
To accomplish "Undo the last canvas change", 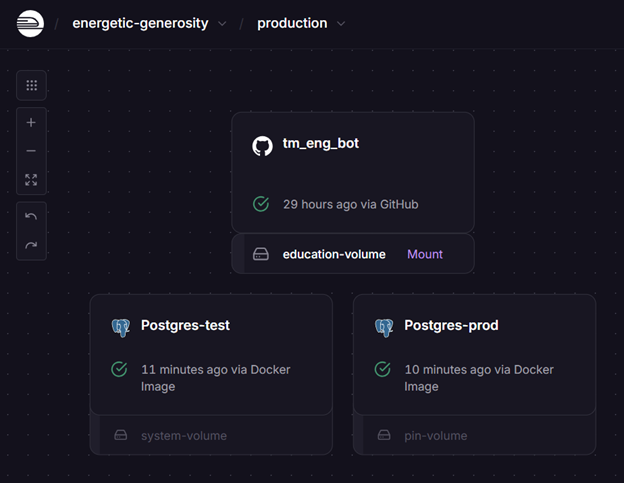I will pos(31,216).
